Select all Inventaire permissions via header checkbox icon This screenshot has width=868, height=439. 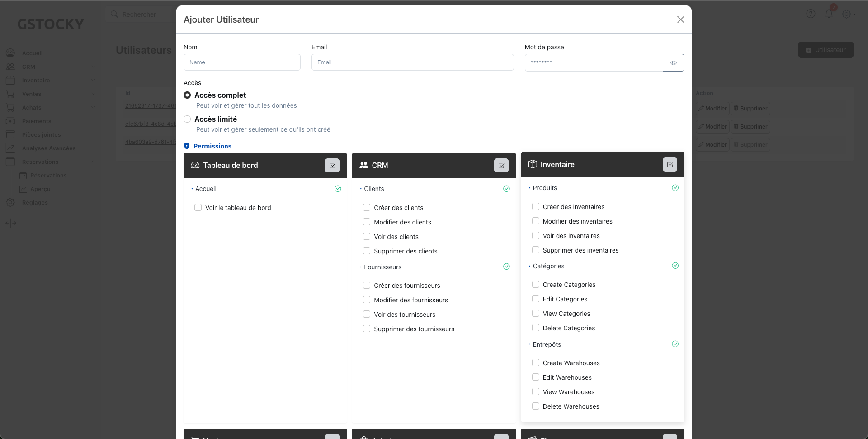[x=670, y=164]
